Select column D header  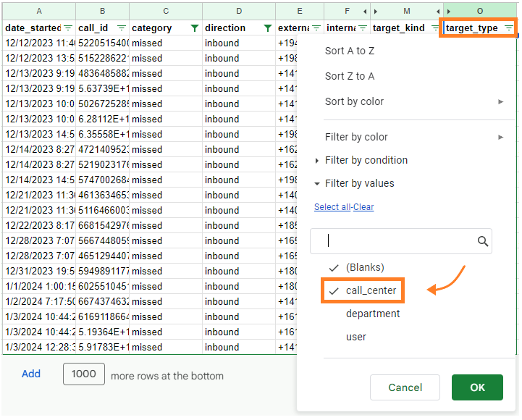tap(239, 12)
